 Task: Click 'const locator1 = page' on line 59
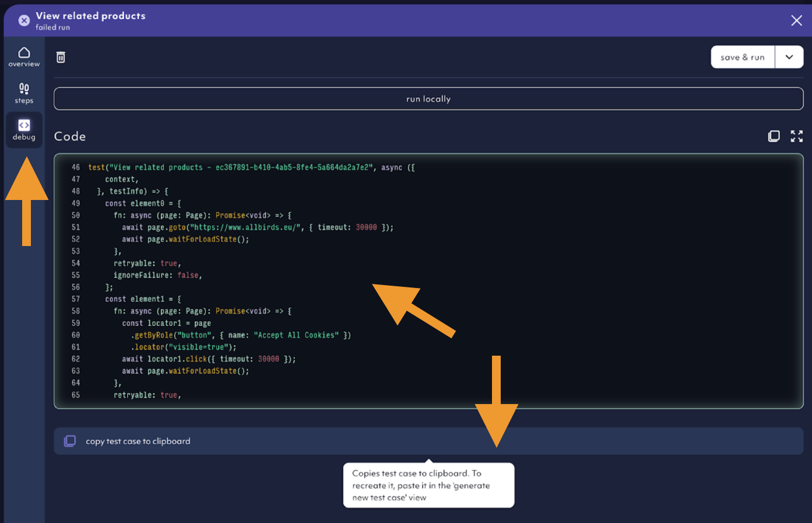click(x=166, y=323)
